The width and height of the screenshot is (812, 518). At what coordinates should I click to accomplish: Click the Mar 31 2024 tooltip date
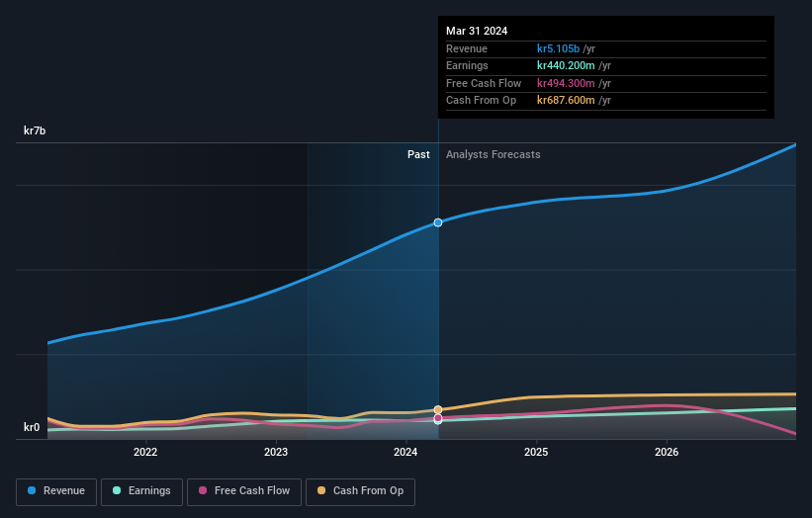click(x=477, y=31)
